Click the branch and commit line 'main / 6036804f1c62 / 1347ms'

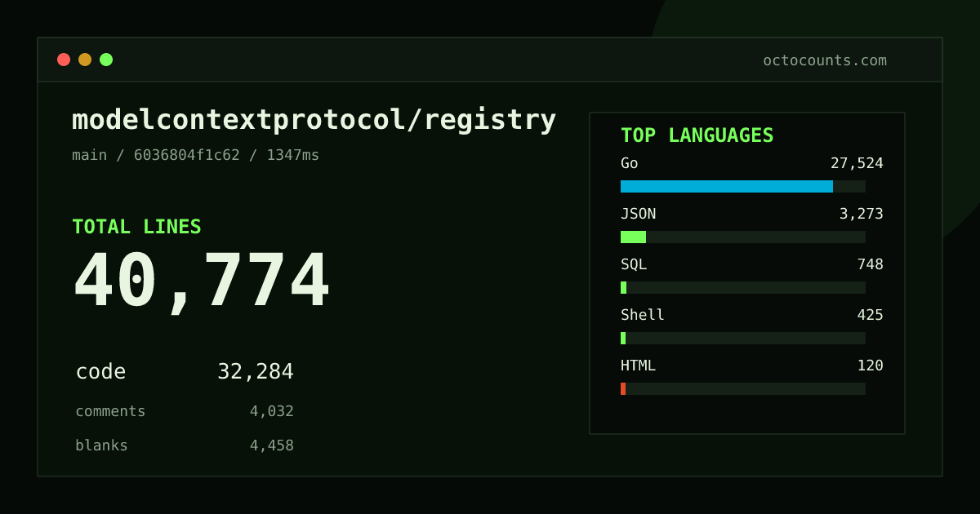pyautogui.click(x=196, y=155)
